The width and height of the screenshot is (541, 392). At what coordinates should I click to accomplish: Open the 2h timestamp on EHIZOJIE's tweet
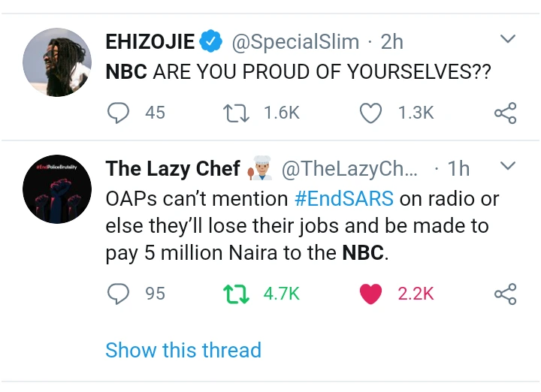click(392, 41)
